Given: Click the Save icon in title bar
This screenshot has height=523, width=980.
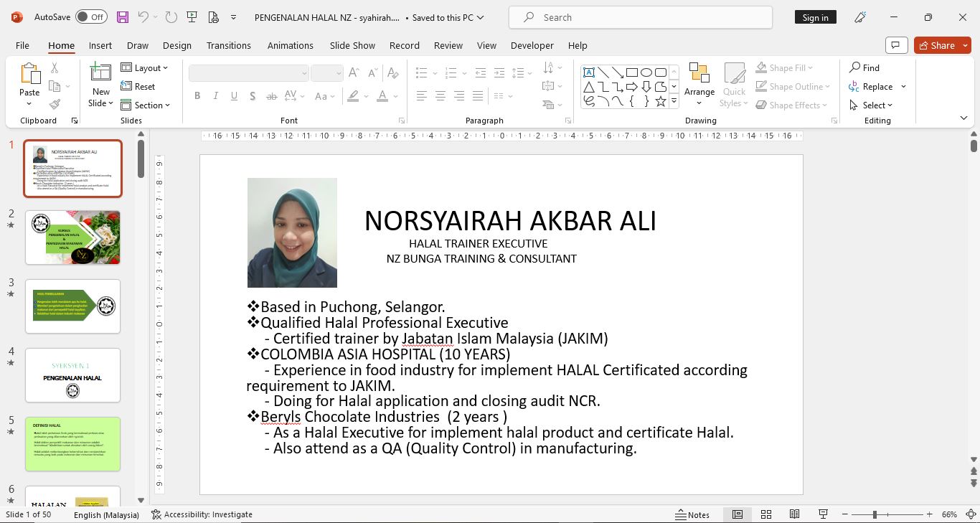Looking at the screenshot, I should pyautogui.click(x=123, y=17).
